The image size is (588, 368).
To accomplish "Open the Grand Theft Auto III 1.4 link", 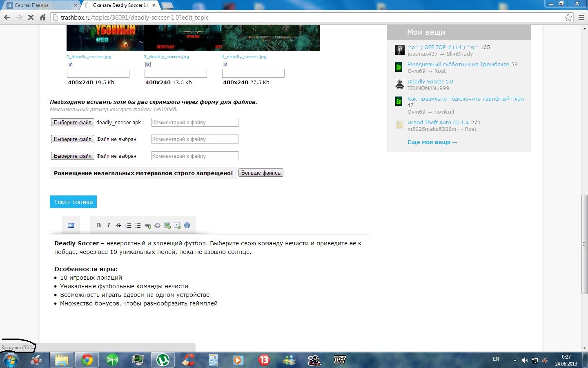I will pos(438,123).
